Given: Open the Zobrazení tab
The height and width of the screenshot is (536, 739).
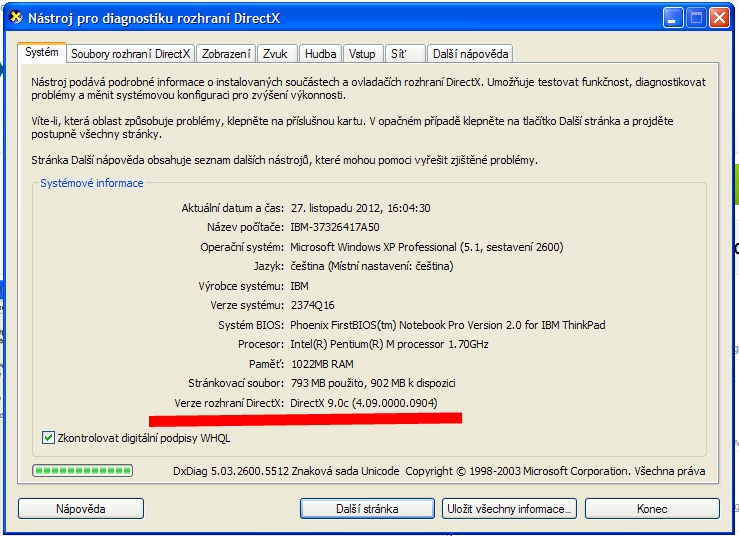Looking at the screenshot, I should (226, 54).
